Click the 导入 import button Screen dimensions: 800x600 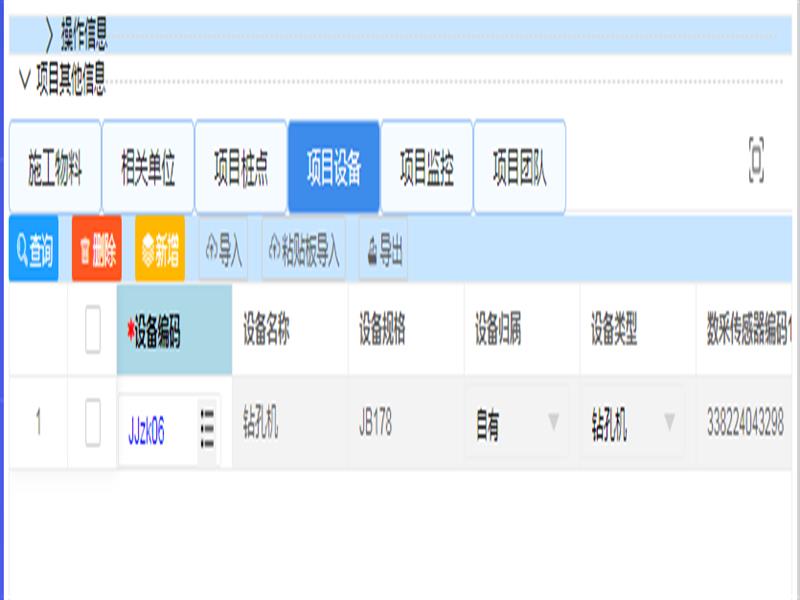(223, 249)
